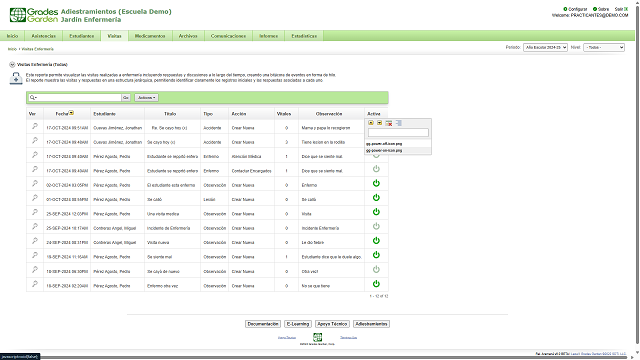The image size is (640, 360).
Task: Open magnifier for 'Contactar Encargados' visit row
Action: [35, 169]
